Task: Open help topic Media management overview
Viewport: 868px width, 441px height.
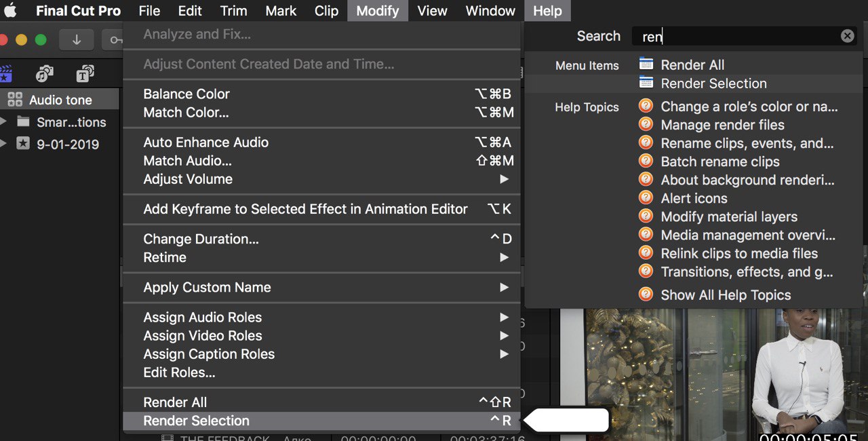Action: [x=748, y=235]
